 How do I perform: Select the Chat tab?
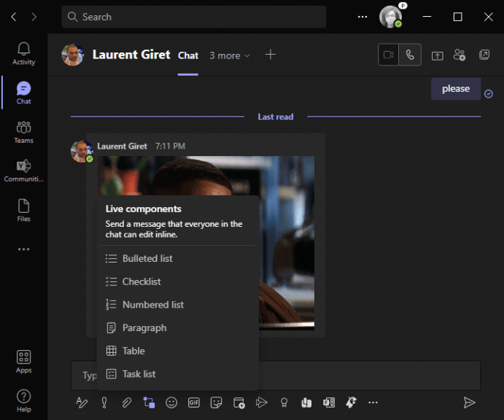(188, 55)
